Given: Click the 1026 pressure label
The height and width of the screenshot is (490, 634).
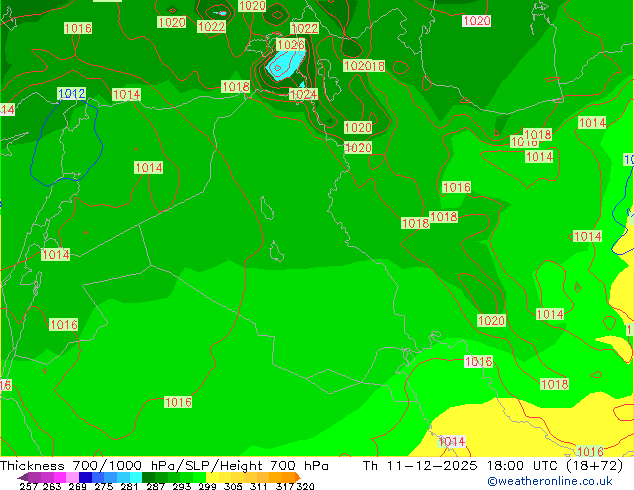Looking at the screenshot, I should pos(290,44).
